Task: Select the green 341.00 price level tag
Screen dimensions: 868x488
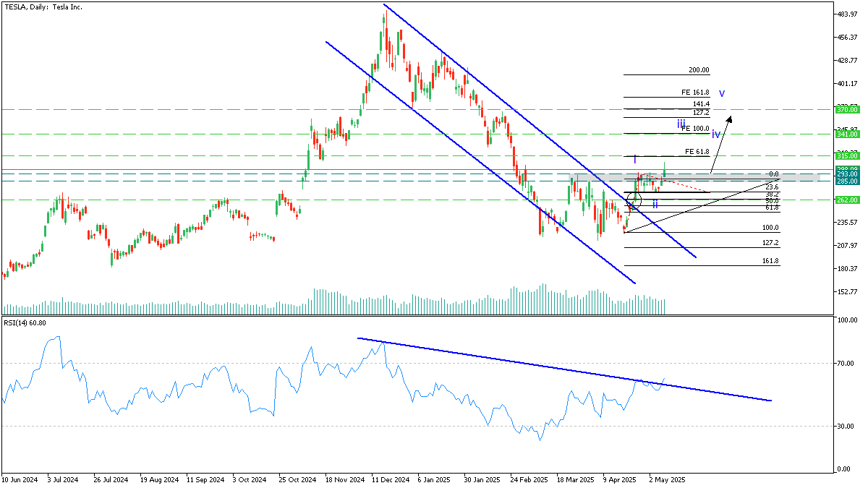Action: pos(848,134)
